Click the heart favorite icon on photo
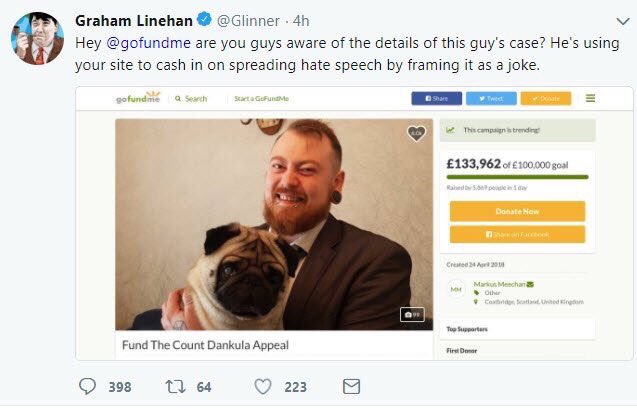 pos(416,133)
